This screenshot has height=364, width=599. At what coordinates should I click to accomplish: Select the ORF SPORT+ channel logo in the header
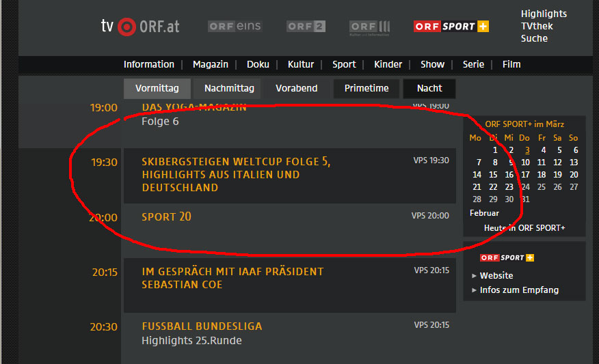pyautogui.click(x=451, y=27)
